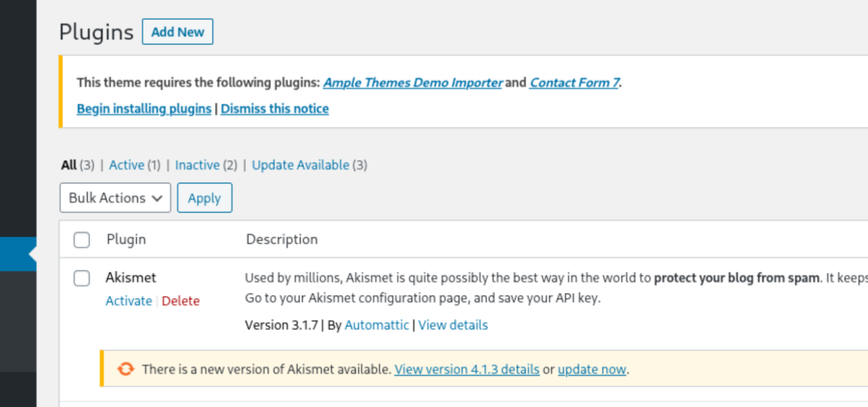The width and height of the screenshot is (868, 407).
Task: Click the Plugin column header
Action: [x=126, y=239]
